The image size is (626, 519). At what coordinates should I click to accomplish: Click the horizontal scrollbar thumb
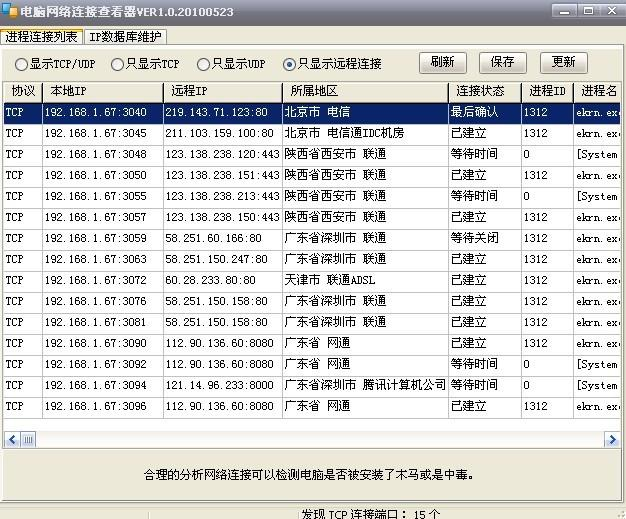coord(28,440)
